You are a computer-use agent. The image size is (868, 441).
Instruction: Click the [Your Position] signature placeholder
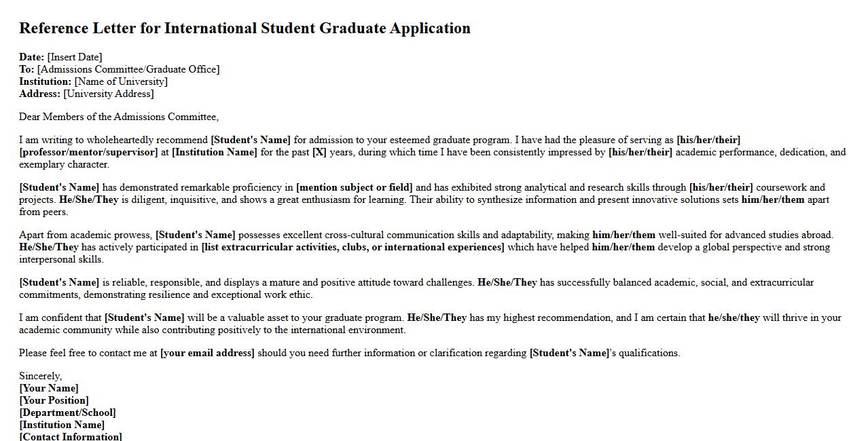[x=54, y=400]
